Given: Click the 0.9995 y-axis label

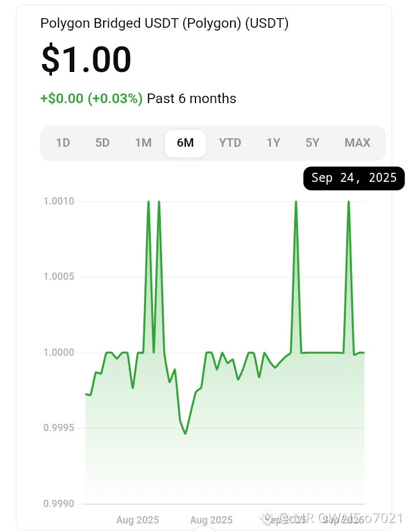Looking at the screenshot, I should (59, 428).
